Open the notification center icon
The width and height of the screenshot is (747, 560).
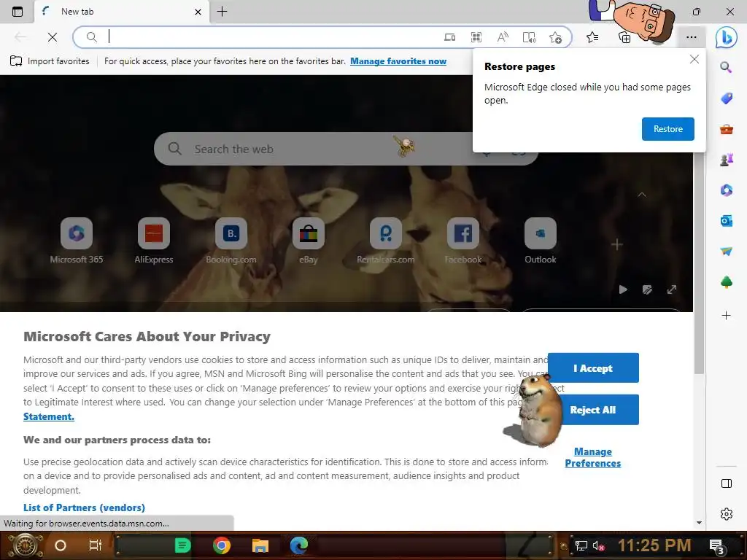tap(716, 547)
